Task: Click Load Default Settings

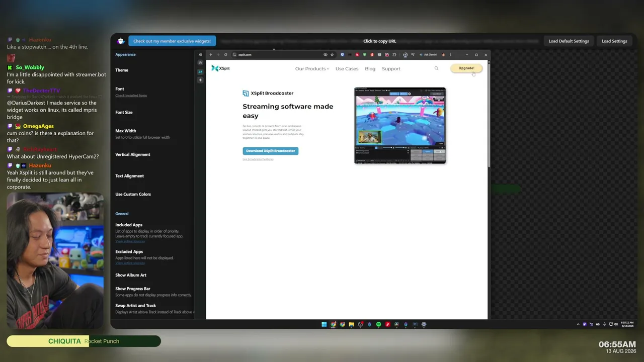Action: point(569,41)
